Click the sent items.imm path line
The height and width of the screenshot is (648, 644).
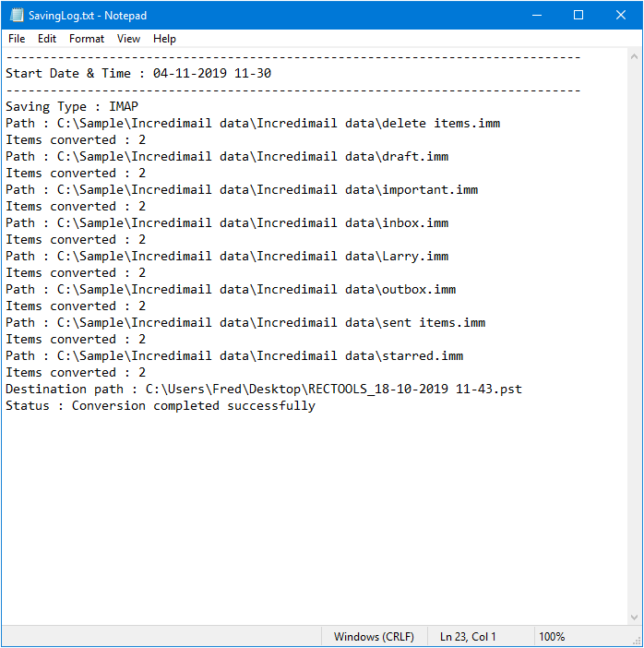click(245, 322)
